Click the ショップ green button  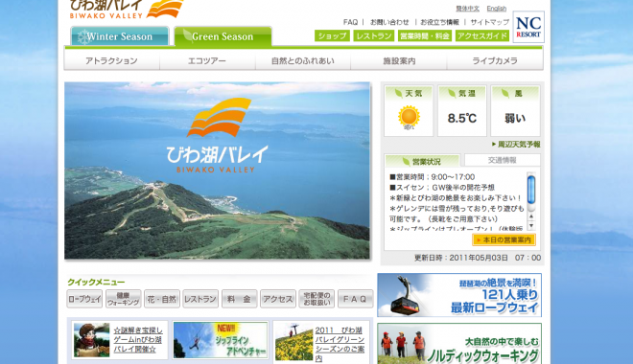pos(332,35)
